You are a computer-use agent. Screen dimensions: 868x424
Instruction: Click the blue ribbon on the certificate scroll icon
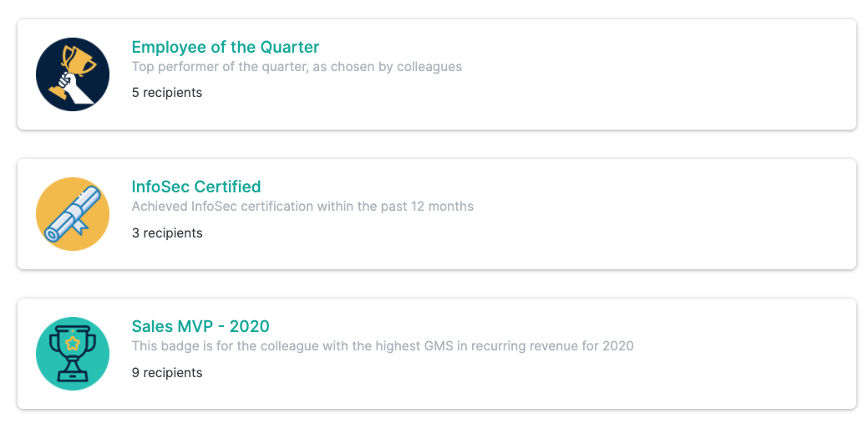pyautogui.click(x=81, y=226)
